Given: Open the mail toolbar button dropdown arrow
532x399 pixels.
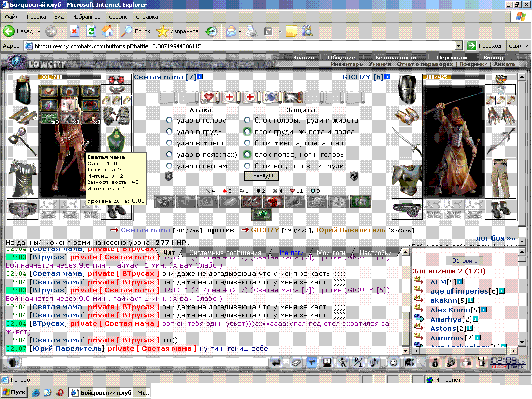Looking at the screenshot, I should click(x=240, y=31).
